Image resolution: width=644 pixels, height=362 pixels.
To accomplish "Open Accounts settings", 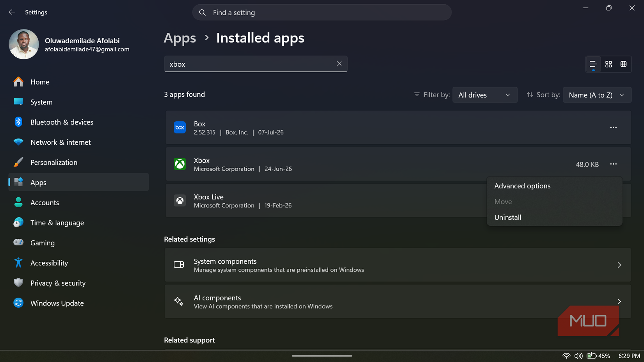I will pyautogui.click(x=78, y=202).
